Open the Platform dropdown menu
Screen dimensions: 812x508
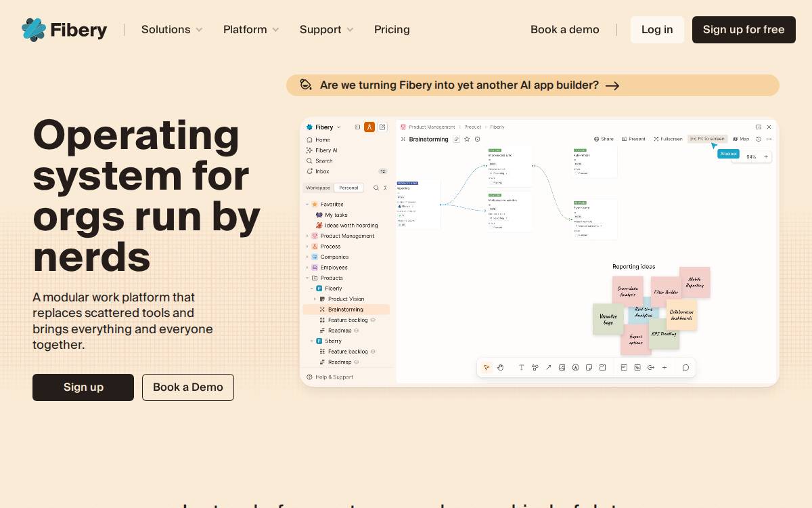pos(251,30)
